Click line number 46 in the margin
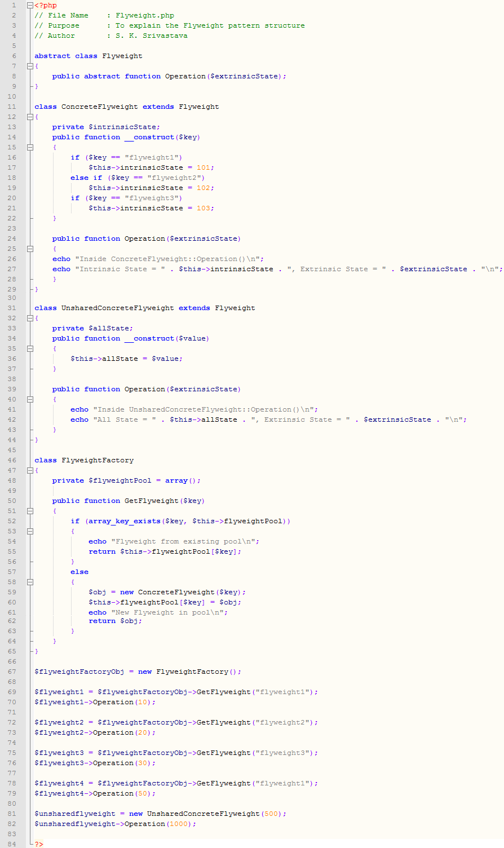Viewport: 504px width, 848px height. 12,460
